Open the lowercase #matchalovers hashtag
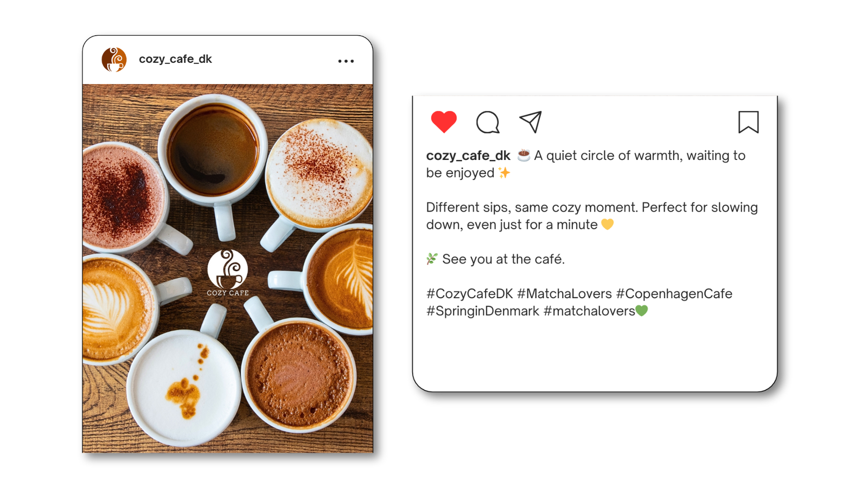This screenshot has width=868, height=488. tap(589, 311)
